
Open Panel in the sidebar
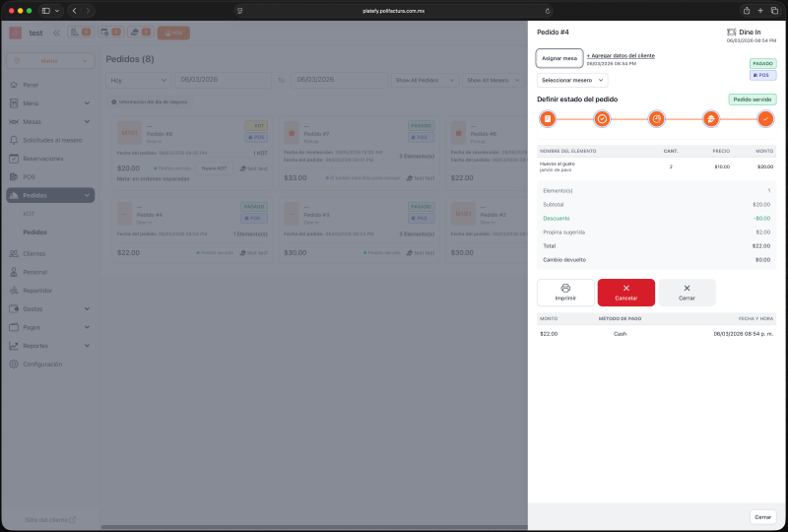50,85
